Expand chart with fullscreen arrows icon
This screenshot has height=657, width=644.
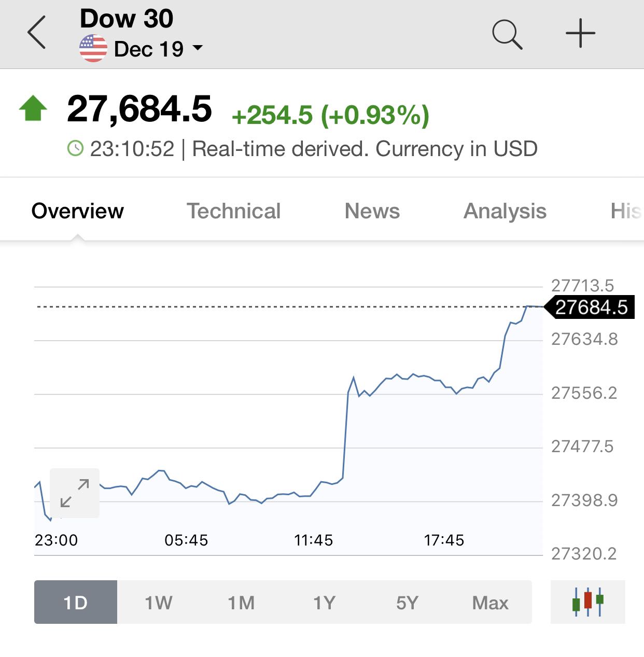click(75, 493)
